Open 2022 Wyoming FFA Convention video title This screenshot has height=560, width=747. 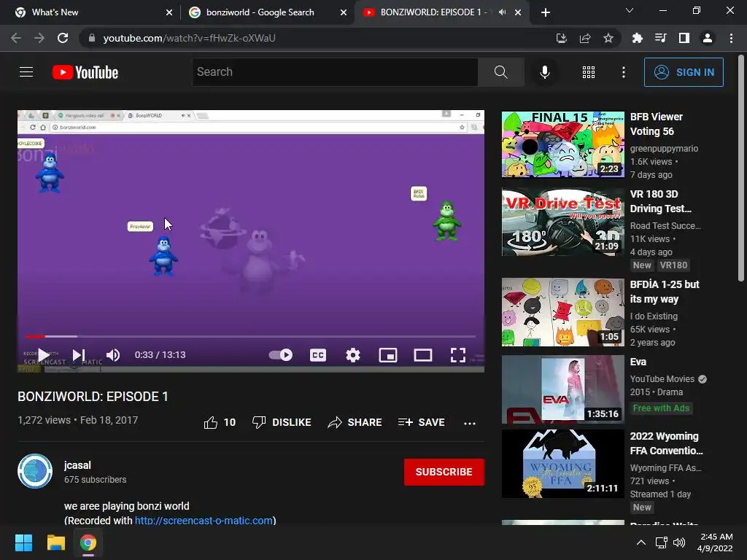(666, 443)
